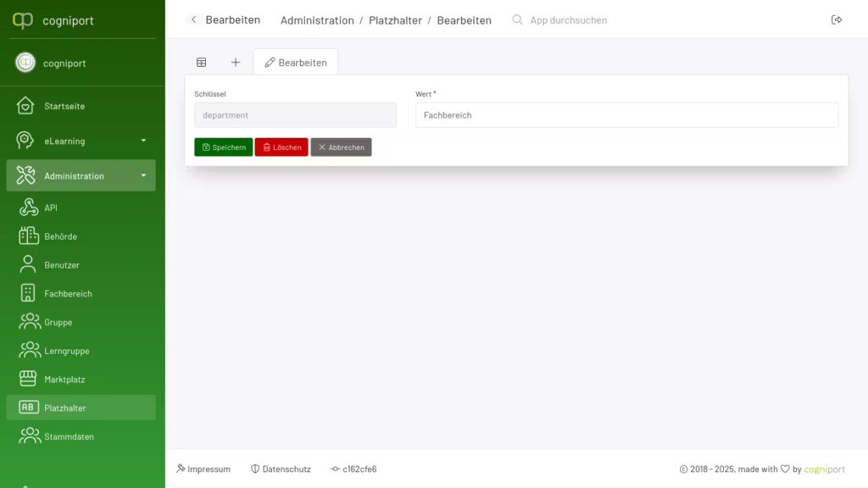
Task: Click the logout icon in top bar
Action: [837, 19]
